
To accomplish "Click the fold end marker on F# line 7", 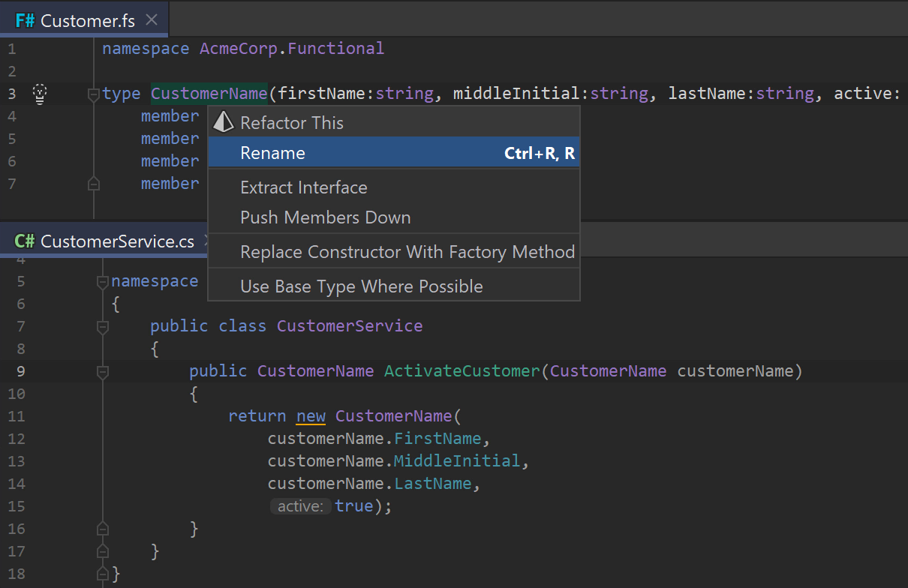I will pos(94,183).
